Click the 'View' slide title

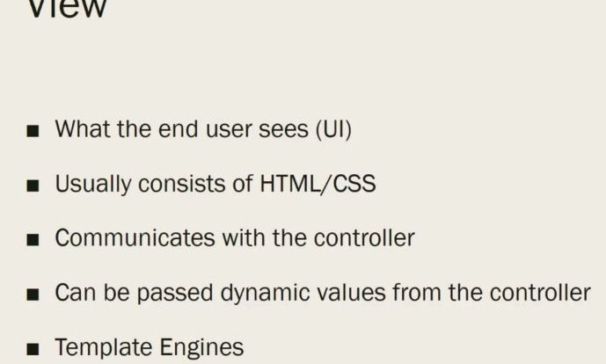point(67,8)
